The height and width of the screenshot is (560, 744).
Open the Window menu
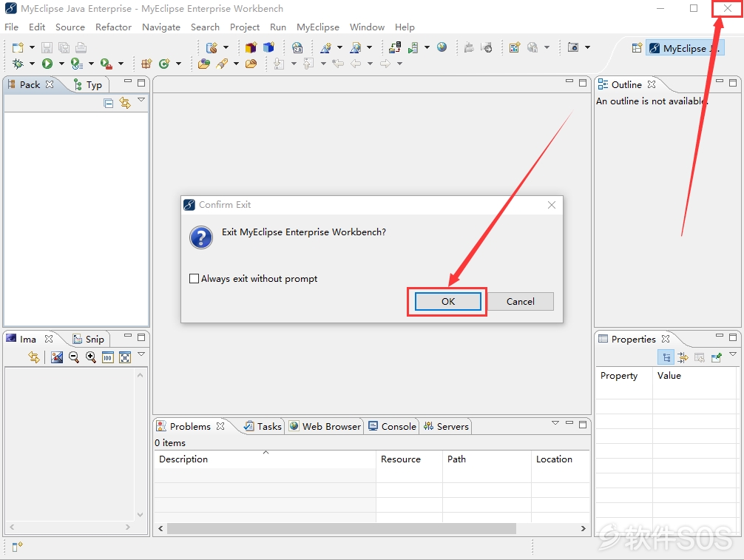(x=367, y=27)
